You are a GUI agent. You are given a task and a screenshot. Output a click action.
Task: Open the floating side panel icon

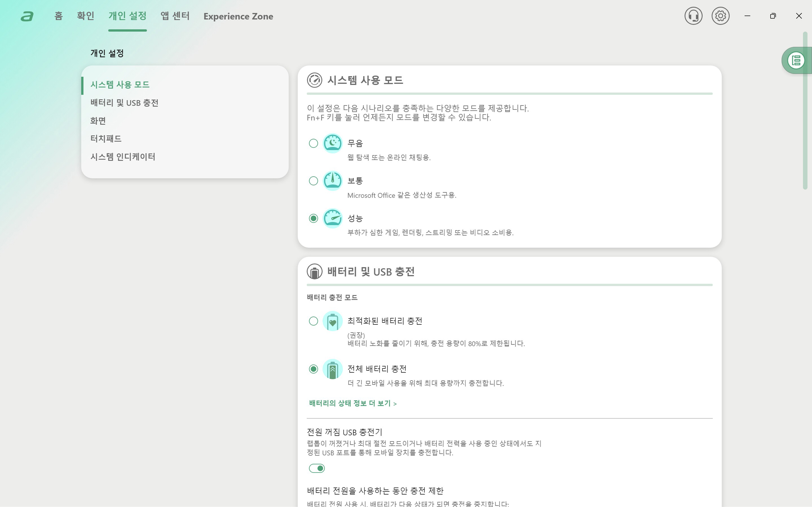click(796, 61)
